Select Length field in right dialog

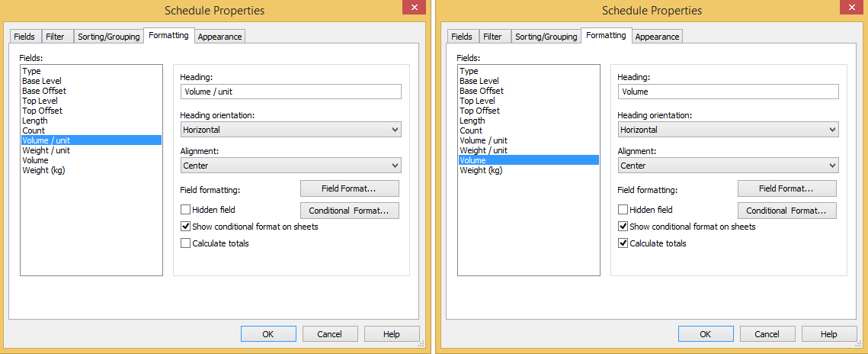(529, 121)
